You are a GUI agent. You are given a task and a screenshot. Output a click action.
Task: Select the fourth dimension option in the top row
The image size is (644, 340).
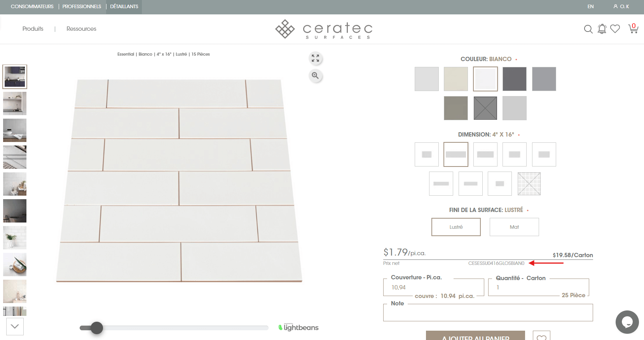515,154
